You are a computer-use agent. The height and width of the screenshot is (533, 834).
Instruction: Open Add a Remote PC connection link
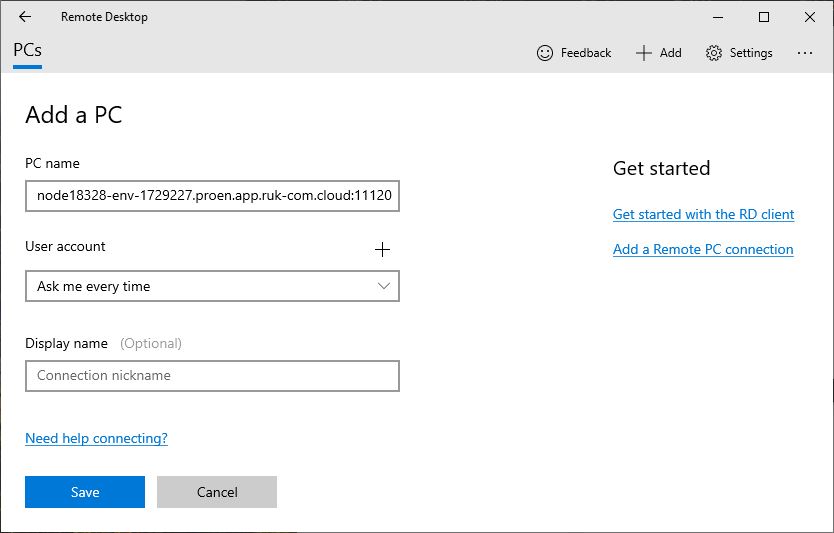click(x=703, y=249)
